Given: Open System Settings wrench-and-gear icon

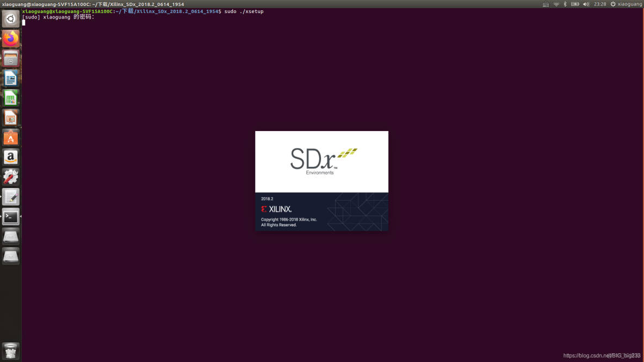Looking at the screenshot, I should click(11, 177).
